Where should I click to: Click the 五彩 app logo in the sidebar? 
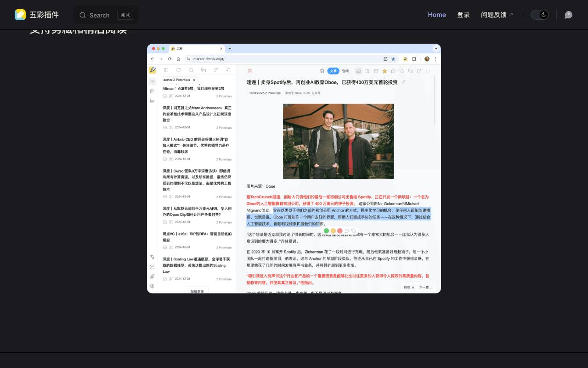pos(152,70)
